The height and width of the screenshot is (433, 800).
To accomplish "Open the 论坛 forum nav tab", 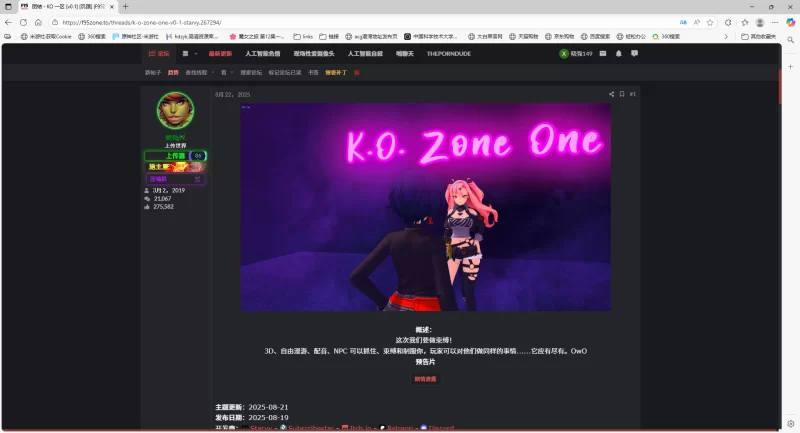I will 159,54.
